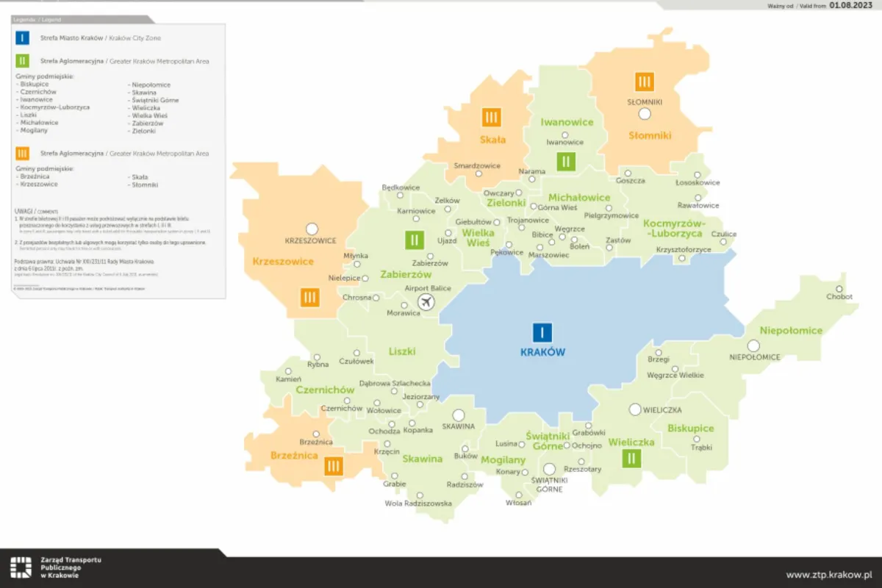Select the orange zone III marker above Słomniki town
The image size is (882, 588).
click(645, 82)
